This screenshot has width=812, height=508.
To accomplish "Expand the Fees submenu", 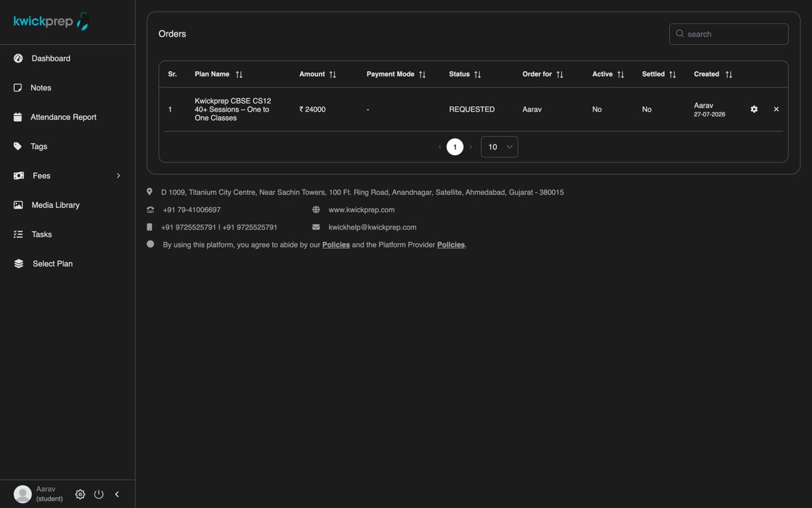I will point(68,175).
